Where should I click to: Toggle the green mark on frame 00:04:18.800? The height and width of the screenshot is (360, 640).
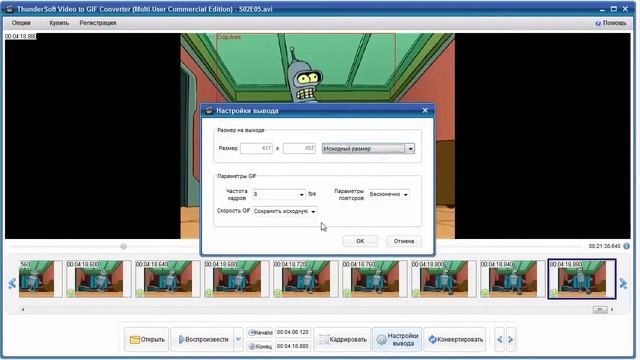(416, 293)
